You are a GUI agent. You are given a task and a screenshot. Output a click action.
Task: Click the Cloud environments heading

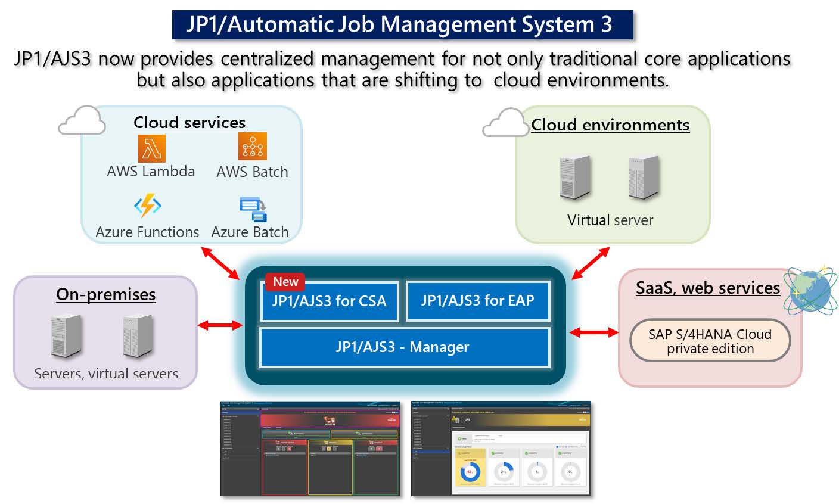tap(610, 125)
